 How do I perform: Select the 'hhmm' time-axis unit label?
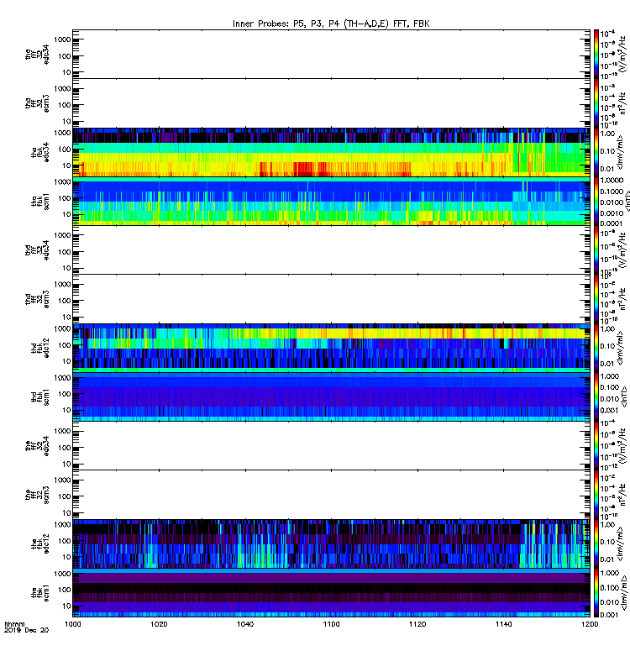click(x=14, y=624)
